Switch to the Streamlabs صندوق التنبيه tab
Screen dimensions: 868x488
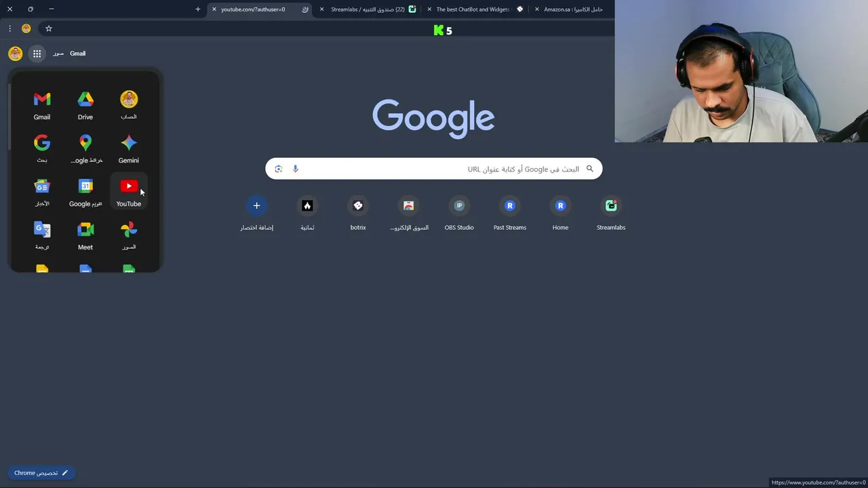click(x=368, y=9)
